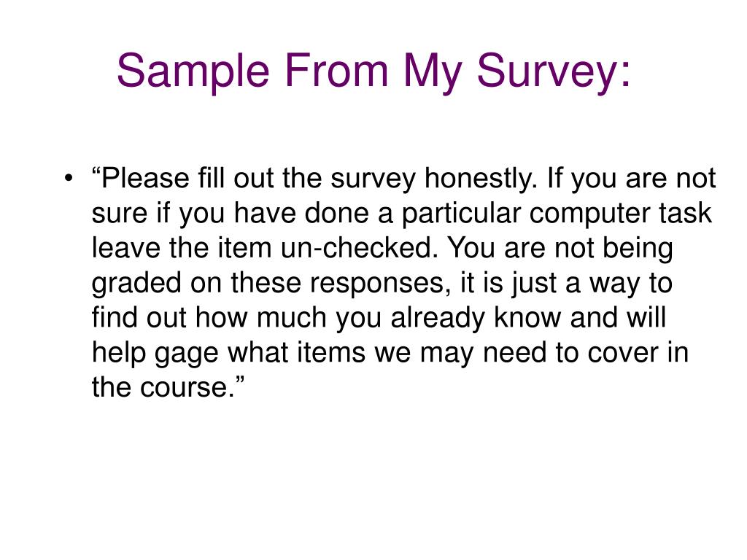The height and width of the screenshot is (560, 747).
Task: Click the word 'items' in the sixth line
Action: [331, 353]
